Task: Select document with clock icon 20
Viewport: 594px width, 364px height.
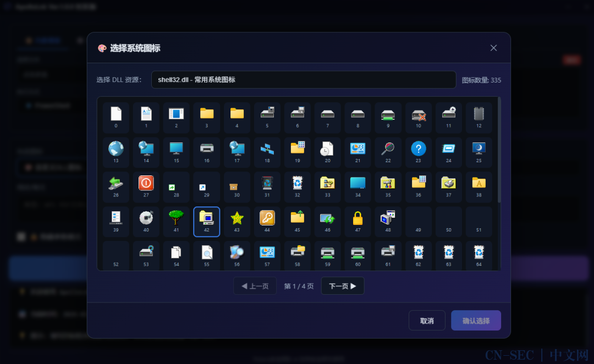Action: coord(328,152)
